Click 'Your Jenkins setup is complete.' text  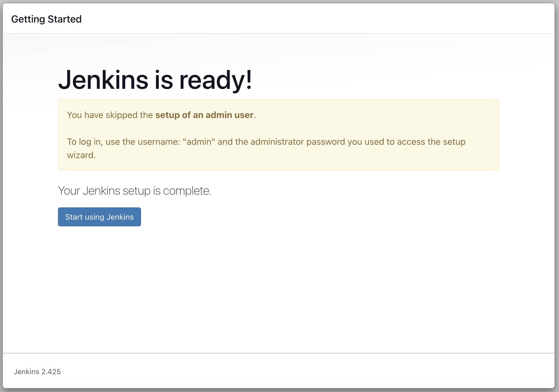tap(135, 191)
